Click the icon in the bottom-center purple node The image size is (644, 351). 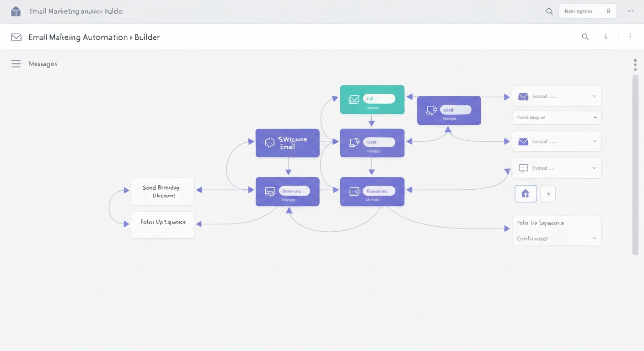(x=354, y=191)
